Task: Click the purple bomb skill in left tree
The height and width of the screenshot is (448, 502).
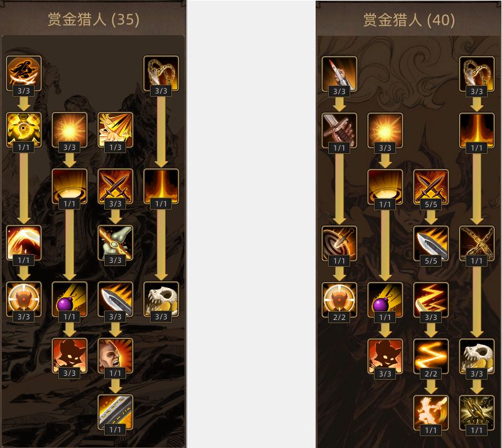Action: click(70, 299)
